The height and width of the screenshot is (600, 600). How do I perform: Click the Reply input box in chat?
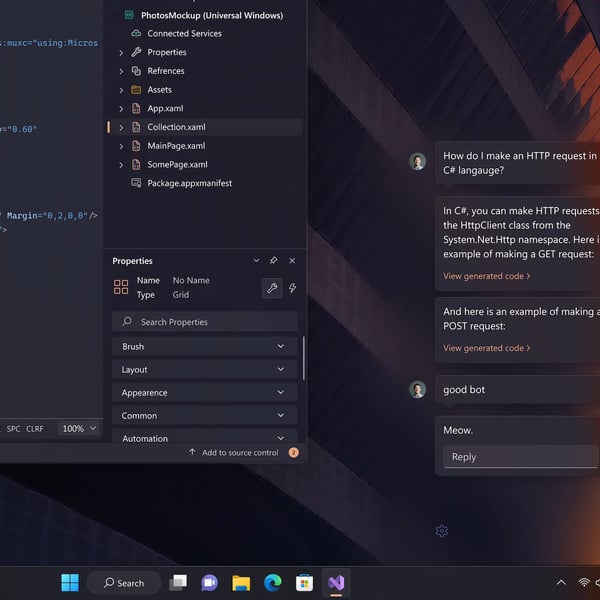click(520, 457)
